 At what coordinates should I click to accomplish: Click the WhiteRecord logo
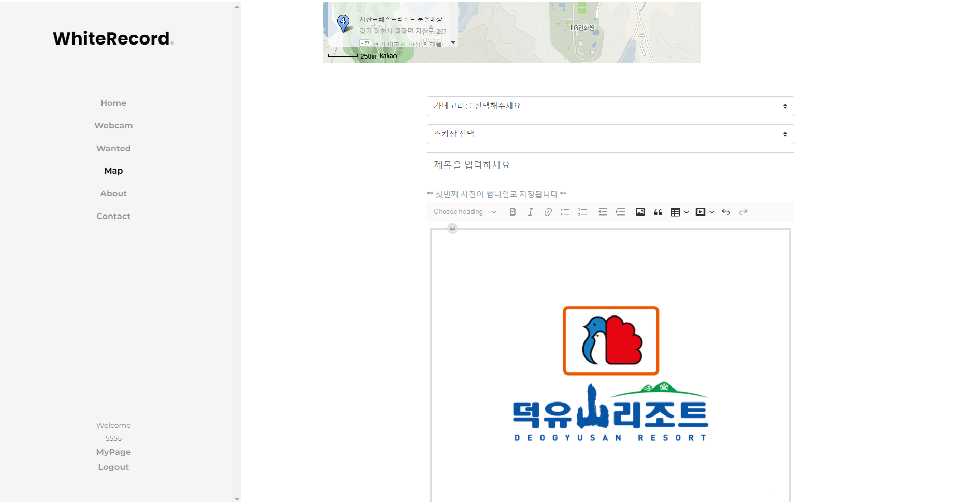pyautogui.click(x=113, y=38)
